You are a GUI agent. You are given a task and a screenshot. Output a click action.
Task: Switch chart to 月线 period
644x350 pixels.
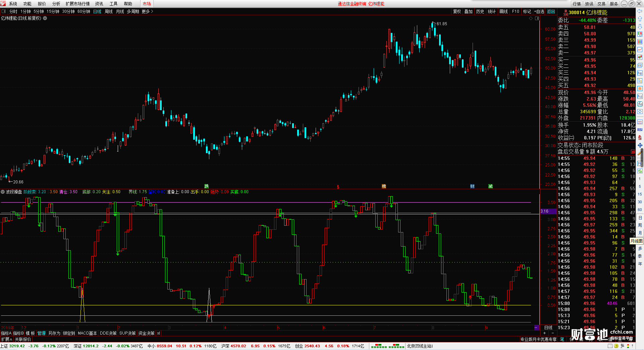click(120, 11)
